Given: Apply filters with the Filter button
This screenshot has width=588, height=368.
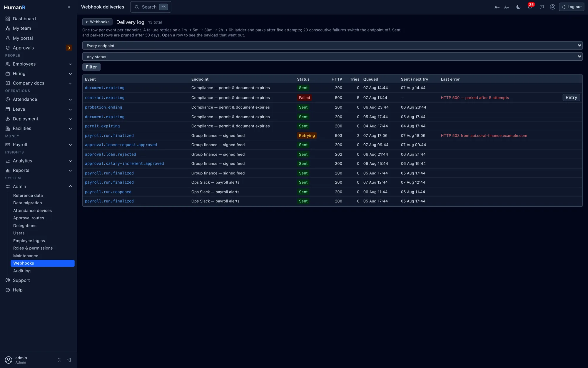Looking at the screenshot, I should point(91,67).
